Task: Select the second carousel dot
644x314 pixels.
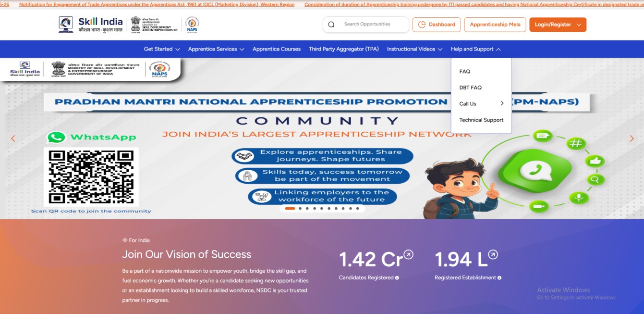Action: pos(300,209)
